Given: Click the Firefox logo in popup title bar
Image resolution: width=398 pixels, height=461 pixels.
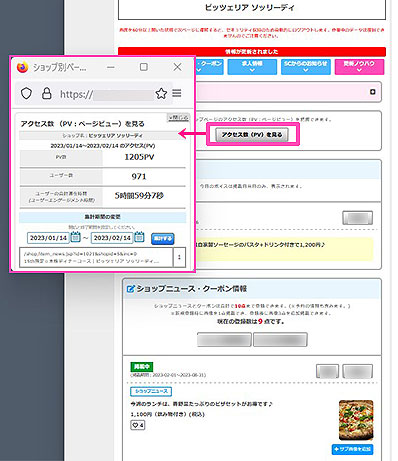Looking at the screenshot, I should coord(22,67).
